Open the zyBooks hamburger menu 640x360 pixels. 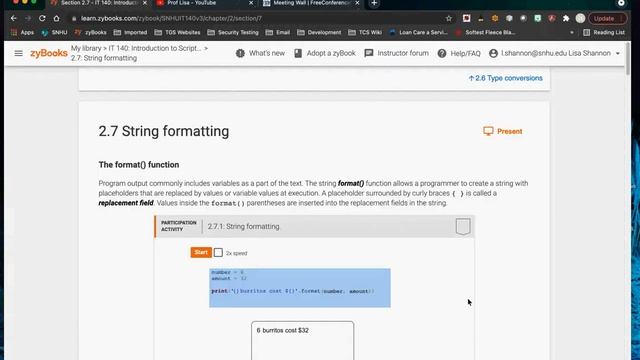click(18, 53)
